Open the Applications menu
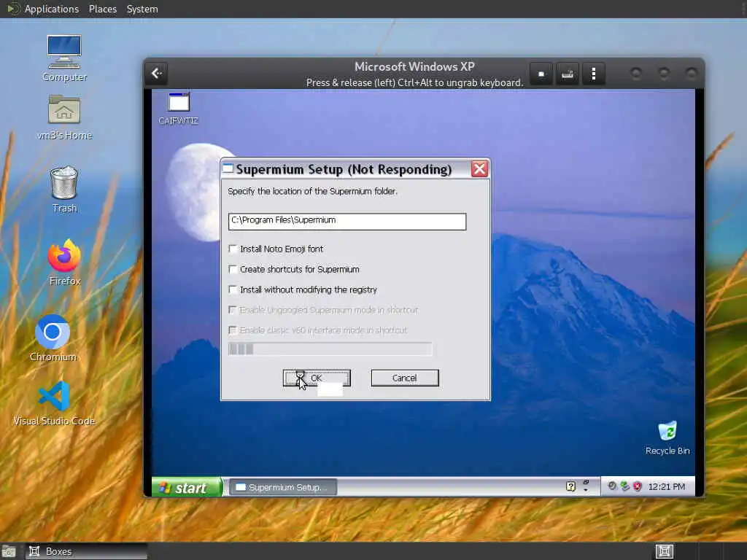 tap(52, 9)
